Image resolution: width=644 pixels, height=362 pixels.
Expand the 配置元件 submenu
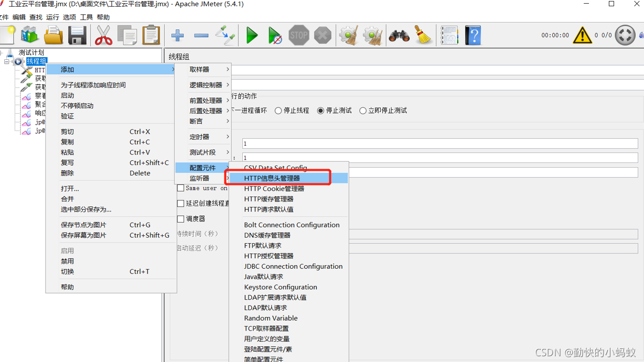[203, 168]
